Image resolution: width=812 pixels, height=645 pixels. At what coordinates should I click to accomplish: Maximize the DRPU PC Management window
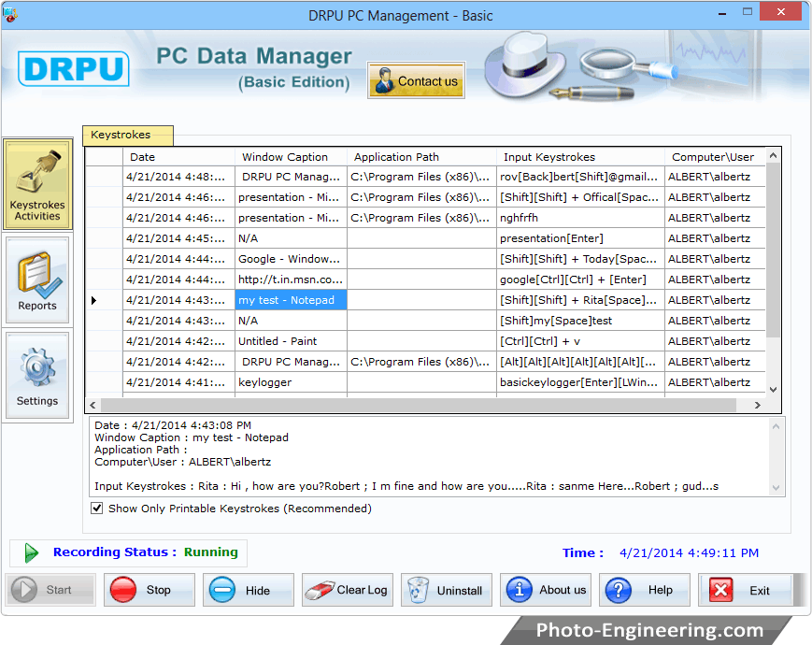tap(748, 12)
